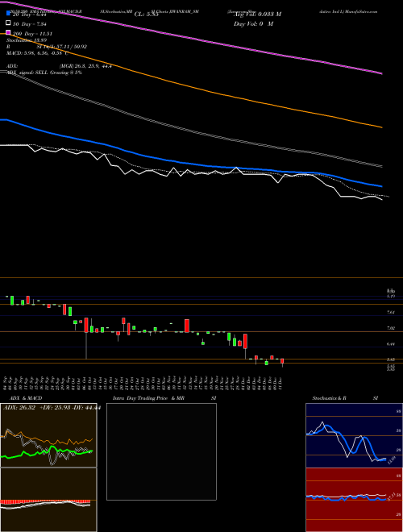Select the '20 Day - 6.44' legend label

[x=29, y=15]
